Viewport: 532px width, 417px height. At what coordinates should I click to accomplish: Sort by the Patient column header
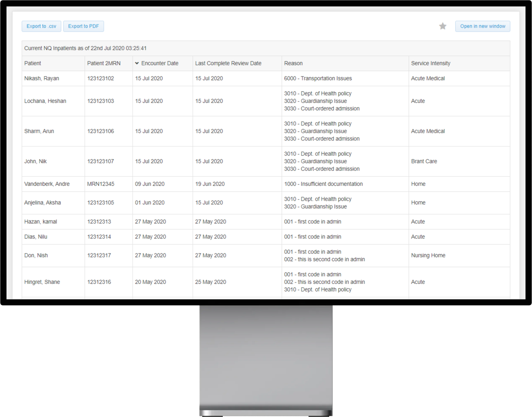point(32,63)
